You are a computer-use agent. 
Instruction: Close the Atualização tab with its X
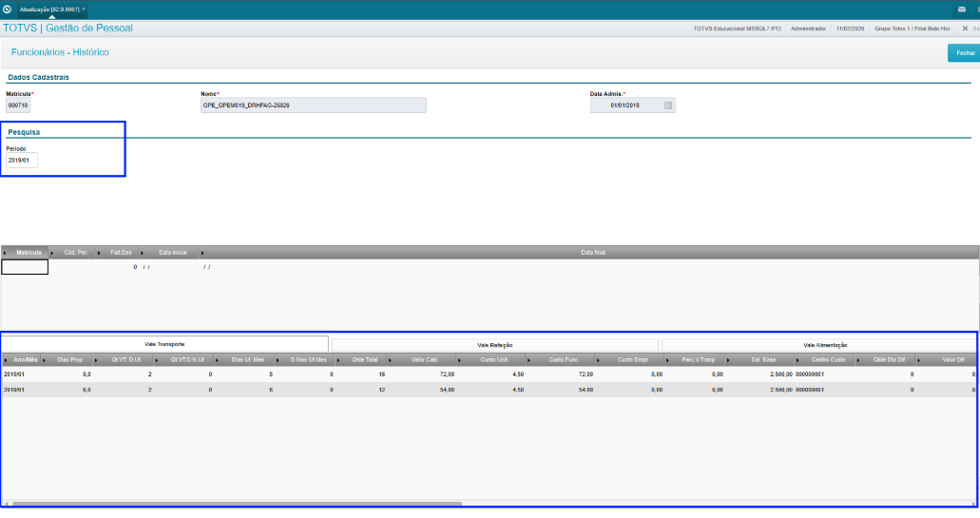[84, 10]
